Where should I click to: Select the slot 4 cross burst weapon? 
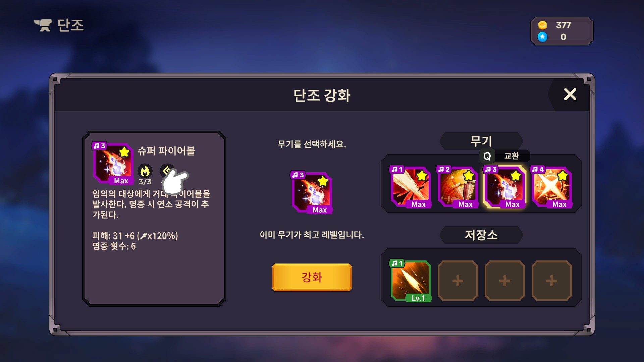pyautogui.click(x=551, y=187)
